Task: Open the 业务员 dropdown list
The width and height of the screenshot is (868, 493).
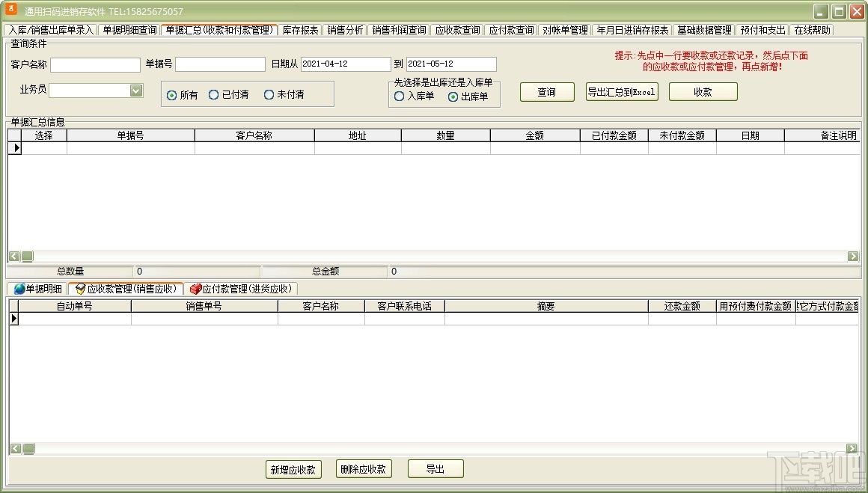Action: coord(135,90)
